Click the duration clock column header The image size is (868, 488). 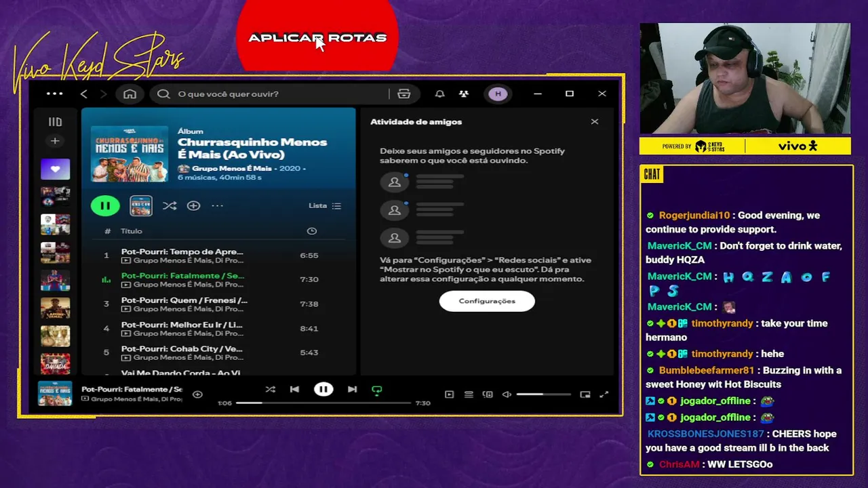(311, 231)
